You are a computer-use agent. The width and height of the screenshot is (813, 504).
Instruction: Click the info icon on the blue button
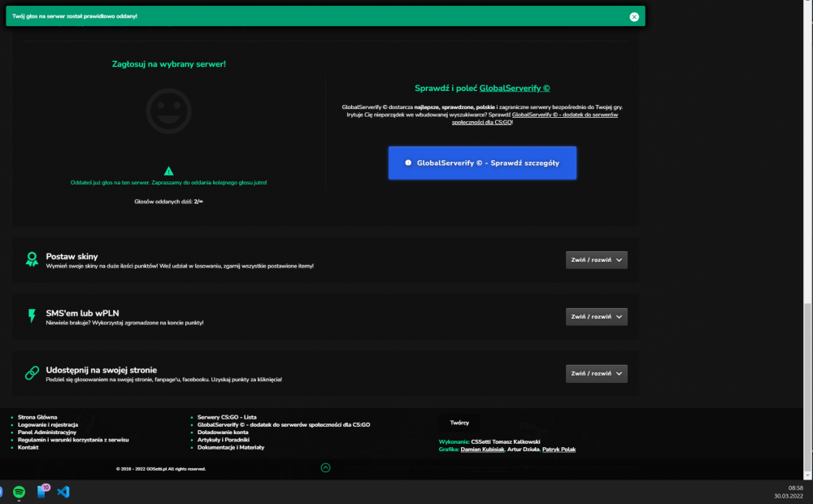tap(408, 163)
